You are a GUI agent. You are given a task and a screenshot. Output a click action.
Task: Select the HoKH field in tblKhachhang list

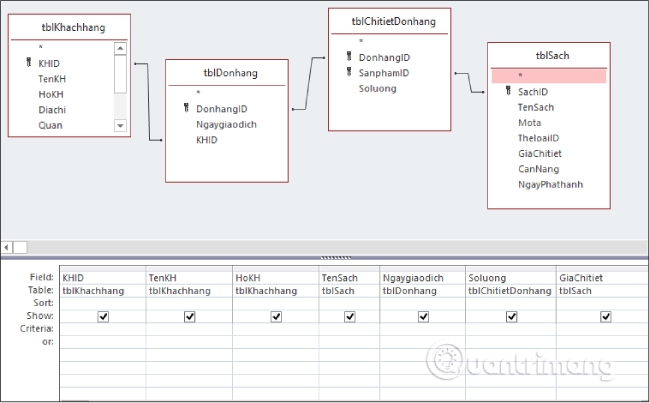pos(51,94)
